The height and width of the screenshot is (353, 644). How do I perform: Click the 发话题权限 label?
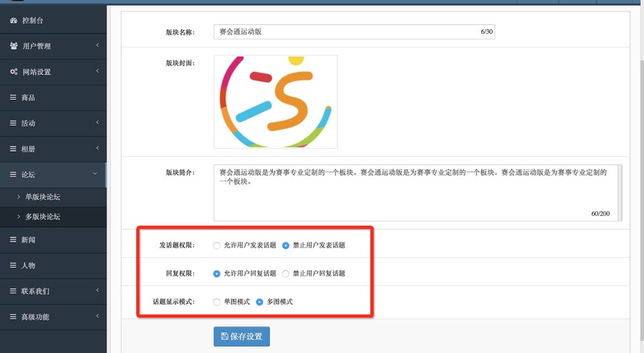[177, 245]
